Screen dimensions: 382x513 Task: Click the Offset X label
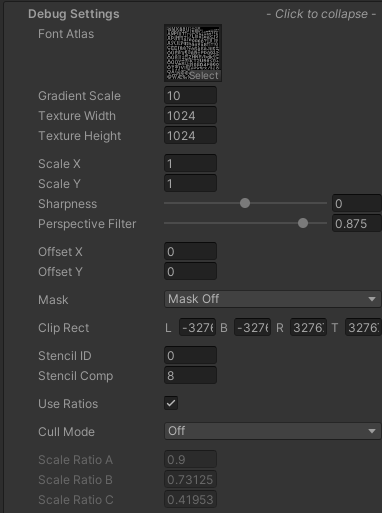(60, 252)
